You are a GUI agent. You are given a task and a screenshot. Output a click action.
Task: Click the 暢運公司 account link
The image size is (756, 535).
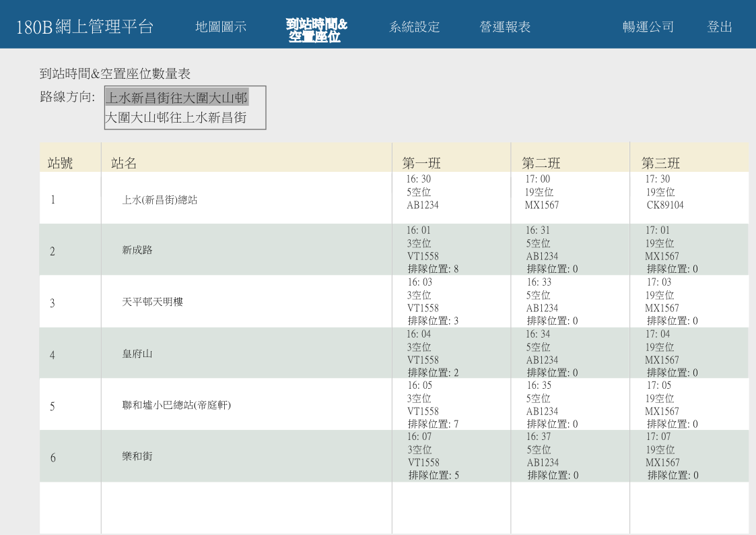tap(648, 27)
